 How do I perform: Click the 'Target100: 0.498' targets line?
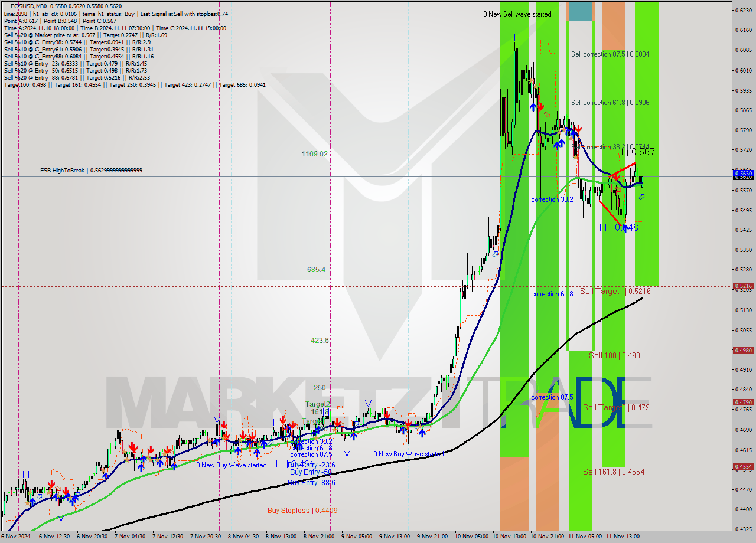pyautogui.click(x=135, y=84)
